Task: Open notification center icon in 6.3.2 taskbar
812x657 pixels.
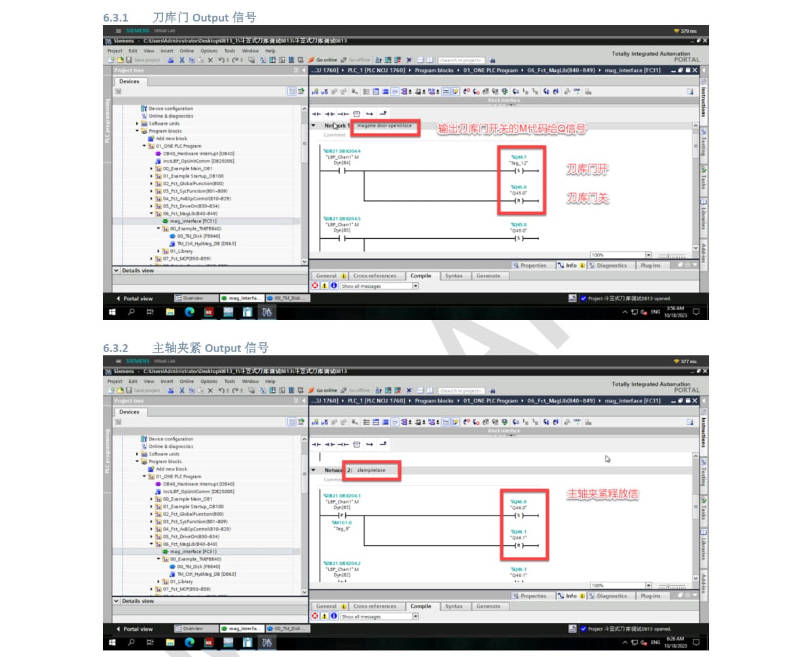Action: 696,643
